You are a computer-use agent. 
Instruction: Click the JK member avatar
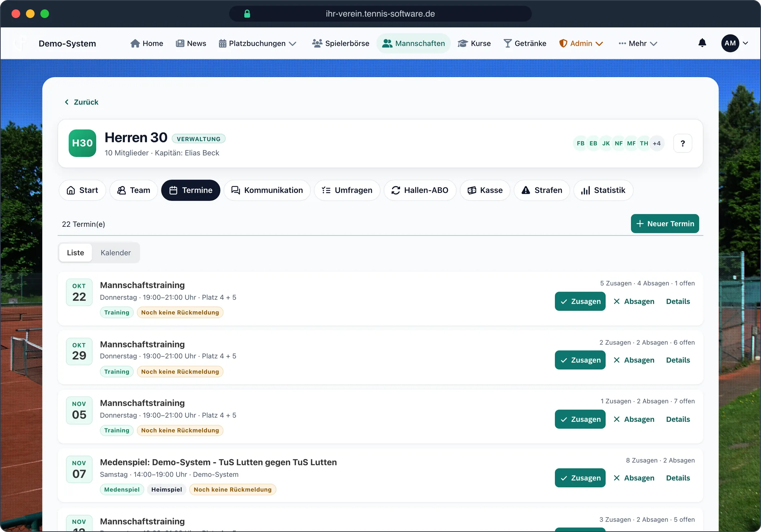pyautogui.click(x=606, y=143)
